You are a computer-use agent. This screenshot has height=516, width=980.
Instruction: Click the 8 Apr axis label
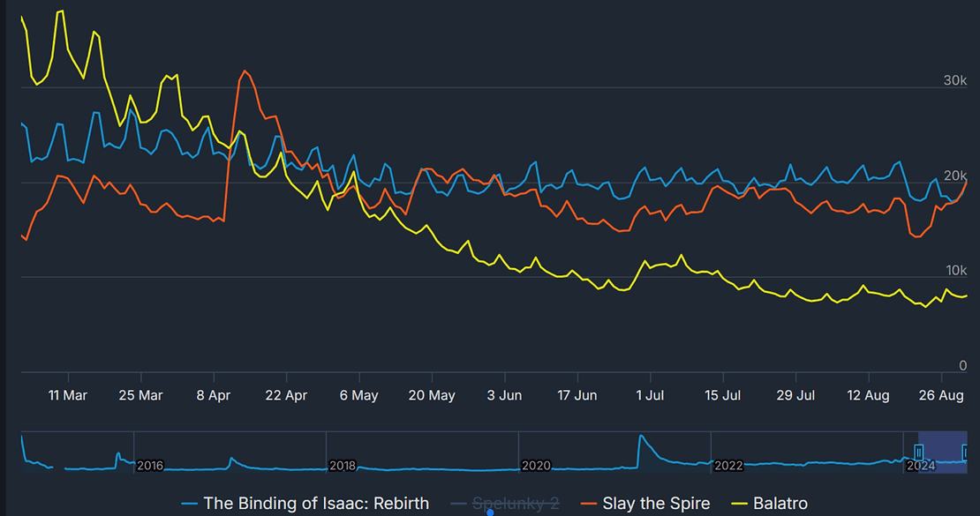click(213, 395)
